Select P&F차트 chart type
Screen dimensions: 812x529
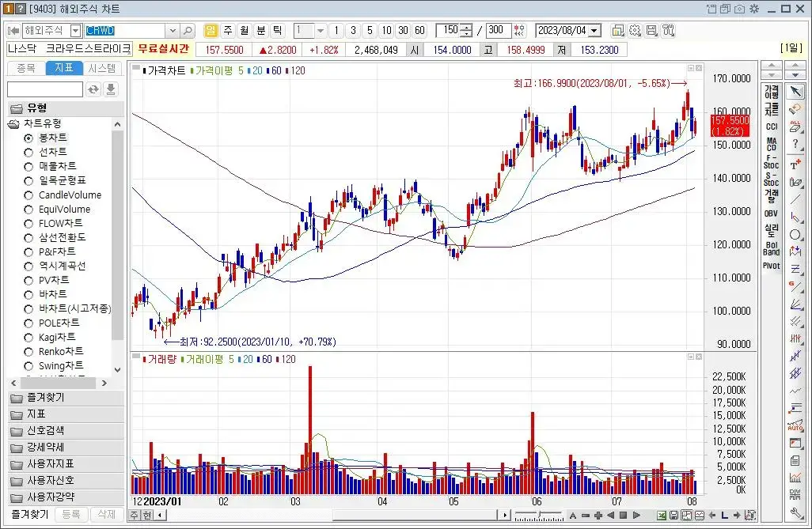tap(50, 251)
